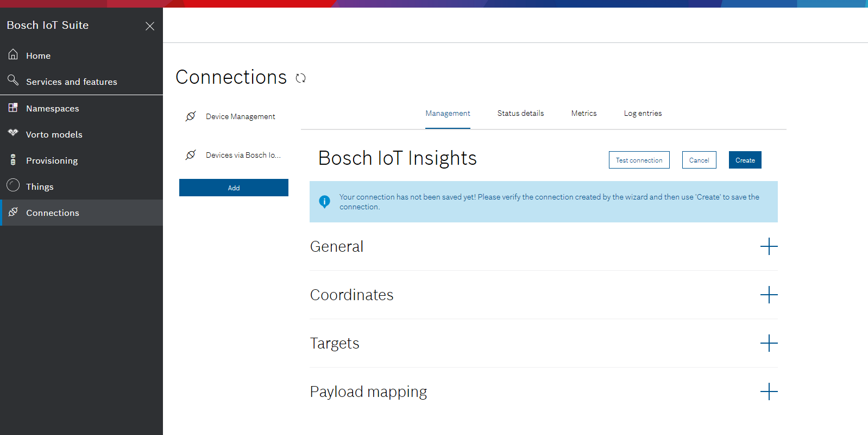Switch to the Metrics tab
The height and width of the screenshot is (435, 868).
584,113
